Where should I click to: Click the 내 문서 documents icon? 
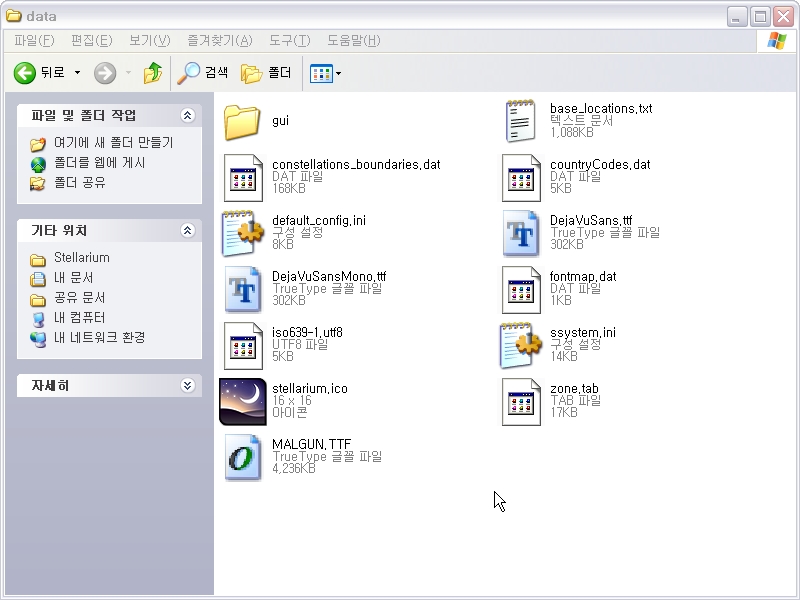click(x=38, y=280)
